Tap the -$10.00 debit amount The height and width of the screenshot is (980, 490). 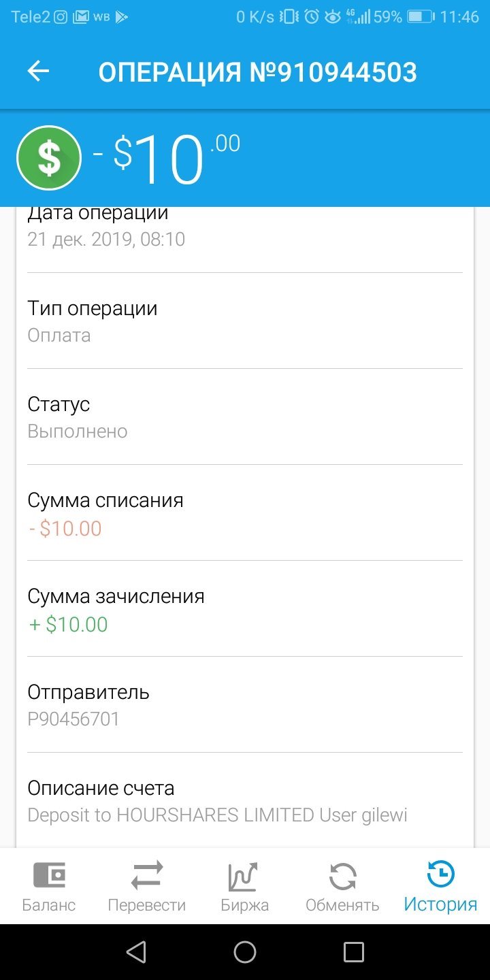[65, 528]
